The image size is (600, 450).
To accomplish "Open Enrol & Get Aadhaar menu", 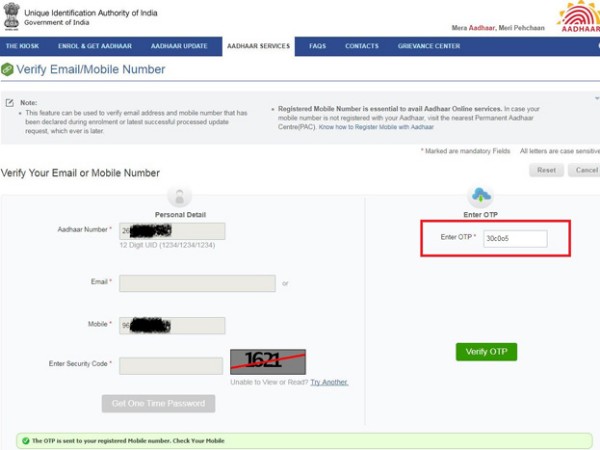I will [x=95, y=46].
